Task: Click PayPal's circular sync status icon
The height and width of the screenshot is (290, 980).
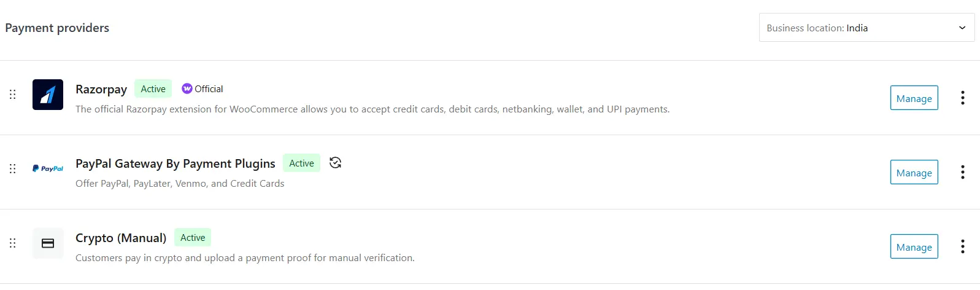Action: click(335, 163)
